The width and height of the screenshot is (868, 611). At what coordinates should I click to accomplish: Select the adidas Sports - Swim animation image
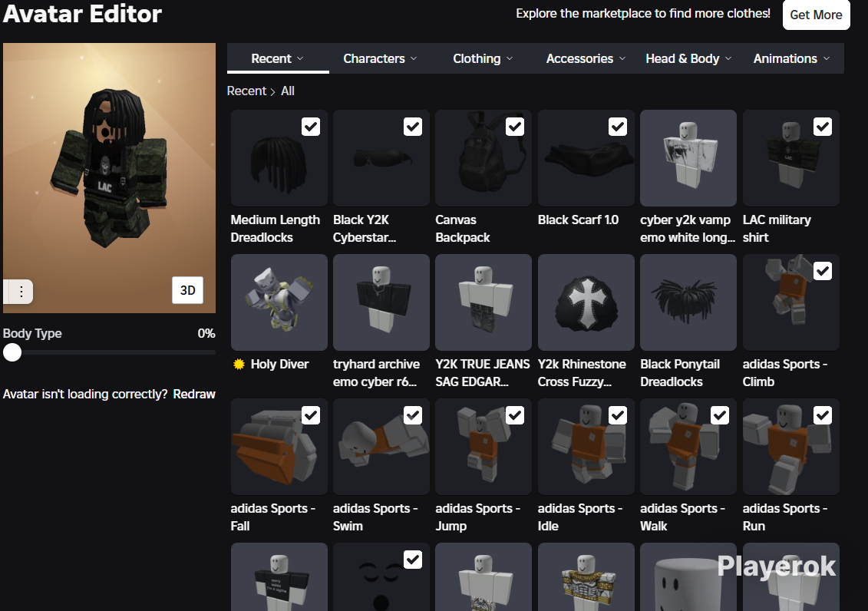pos(381,447)
